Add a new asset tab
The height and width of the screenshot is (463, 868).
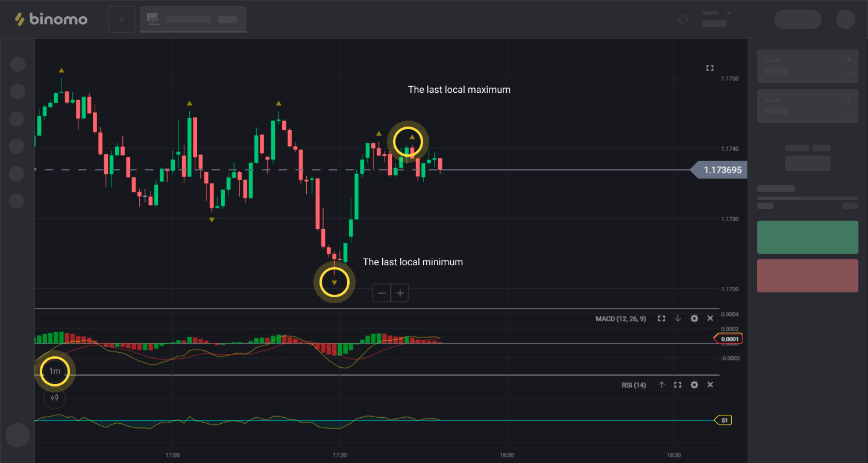click(x=121, y=19)
